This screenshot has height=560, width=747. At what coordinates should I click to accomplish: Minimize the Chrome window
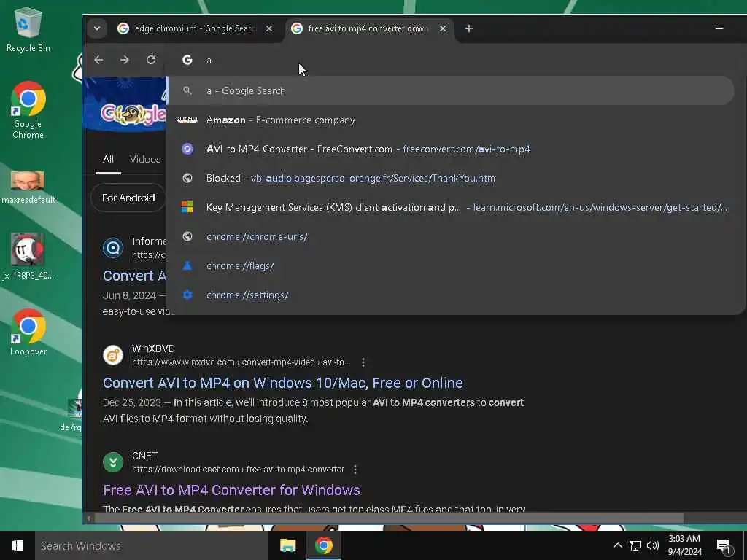tap(719, 28)
